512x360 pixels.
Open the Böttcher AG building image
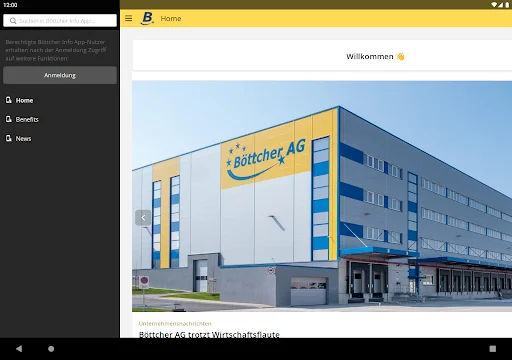pyautogui.click(x=322, y=196)
